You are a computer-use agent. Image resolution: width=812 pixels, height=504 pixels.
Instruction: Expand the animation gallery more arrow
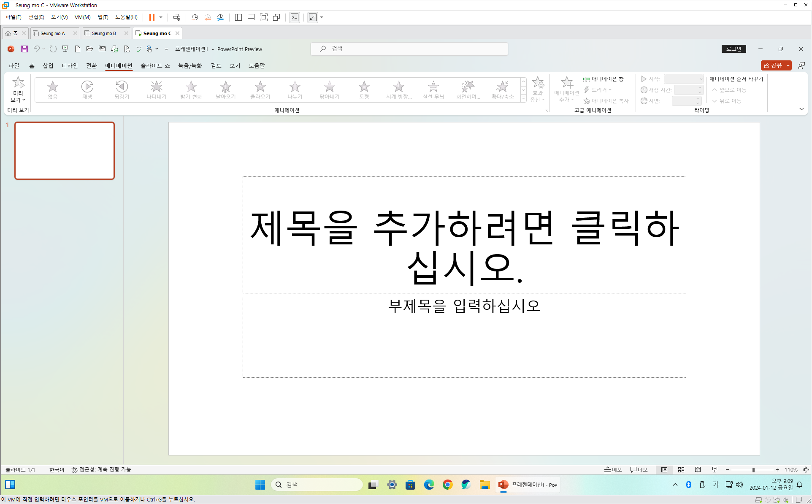point(523,98)
